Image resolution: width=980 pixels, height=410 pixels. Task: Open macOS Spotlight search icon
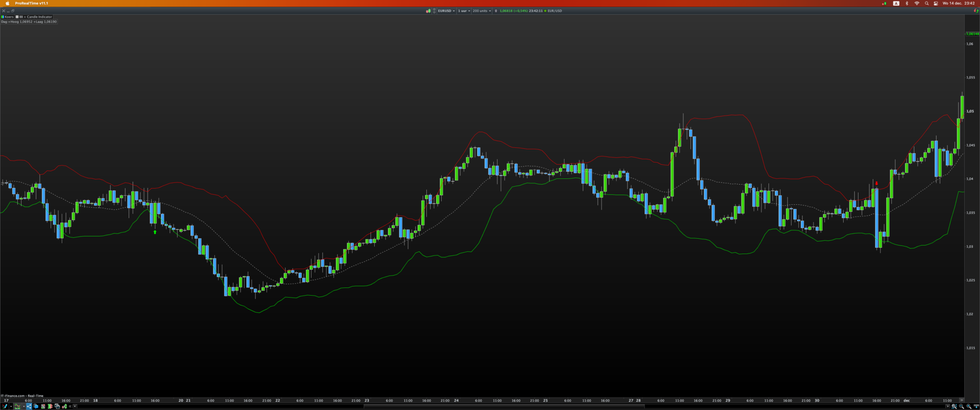(927, 3)
